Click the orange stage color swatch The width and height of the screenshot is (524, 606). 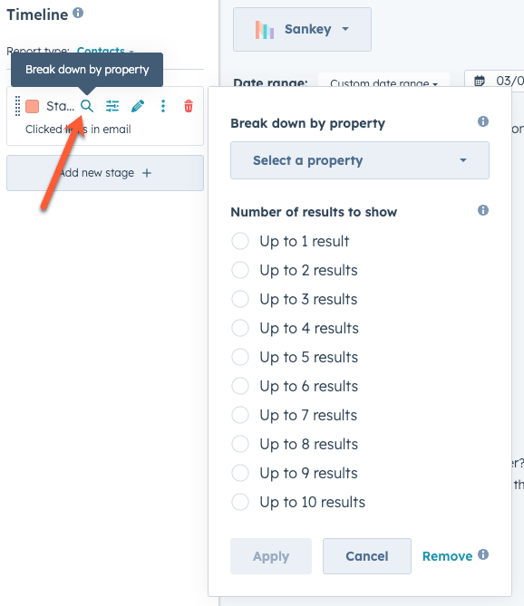32,106
